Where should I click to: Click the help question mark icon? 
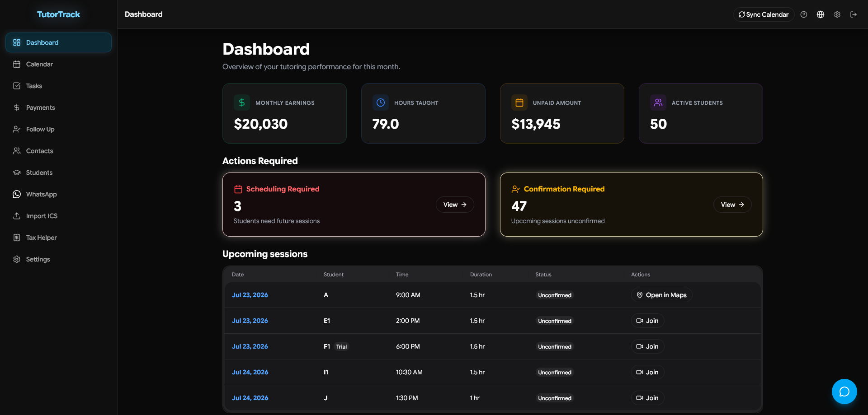[x=804, y=14]
